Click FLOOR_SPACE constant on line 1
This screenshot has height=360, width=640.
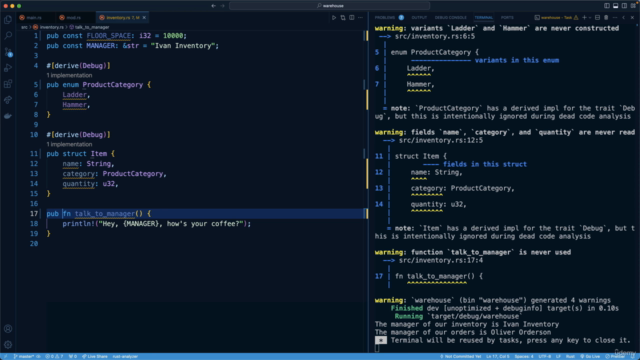[109, 36]
